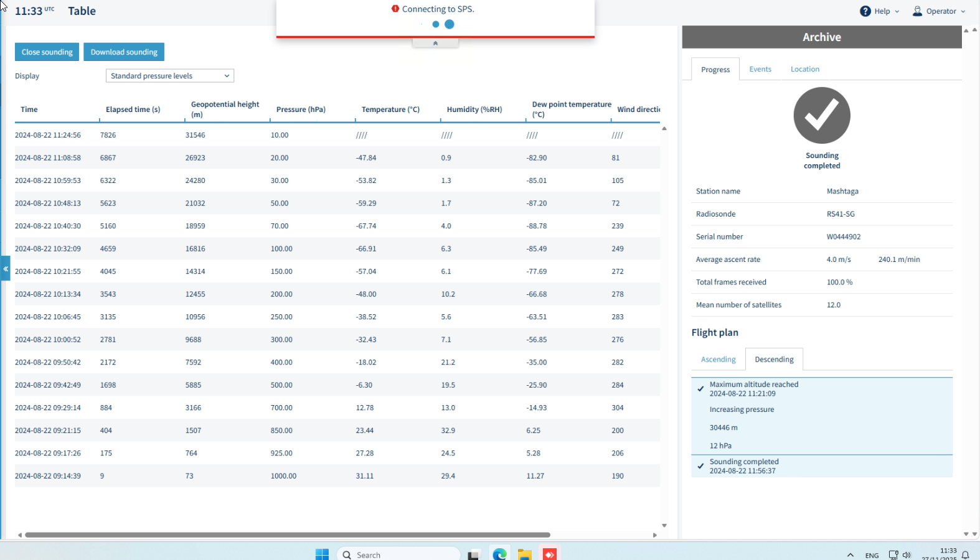980x560 pixels.
Task: Click the table's scroll right arrow
Action: point(654,535)
